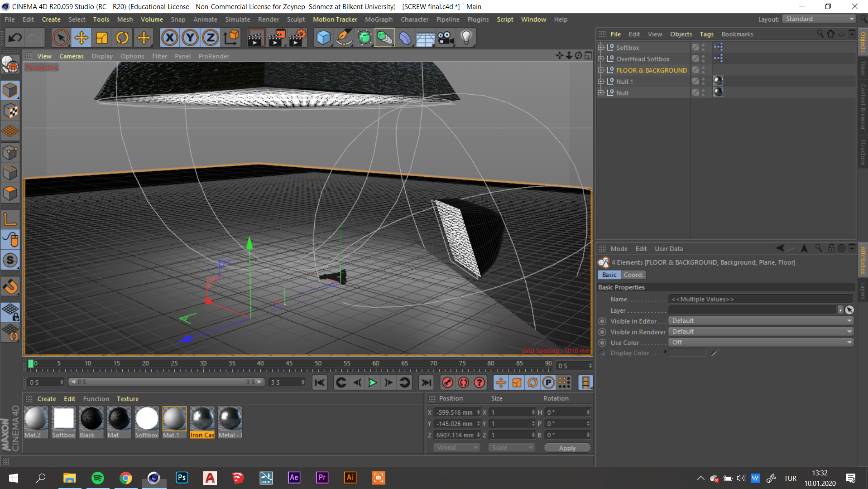Open the Subdivision Surface generator icon
This screenshot has height=489, width=868.
(x=364, y=38)
